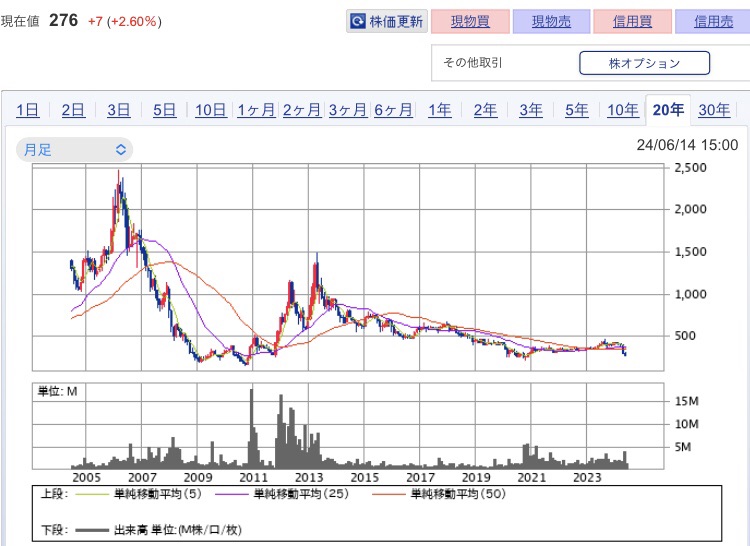Click the up-down chevron in 月足 selector
Viewport: 750px width, 546px height.
pos(121,150)
